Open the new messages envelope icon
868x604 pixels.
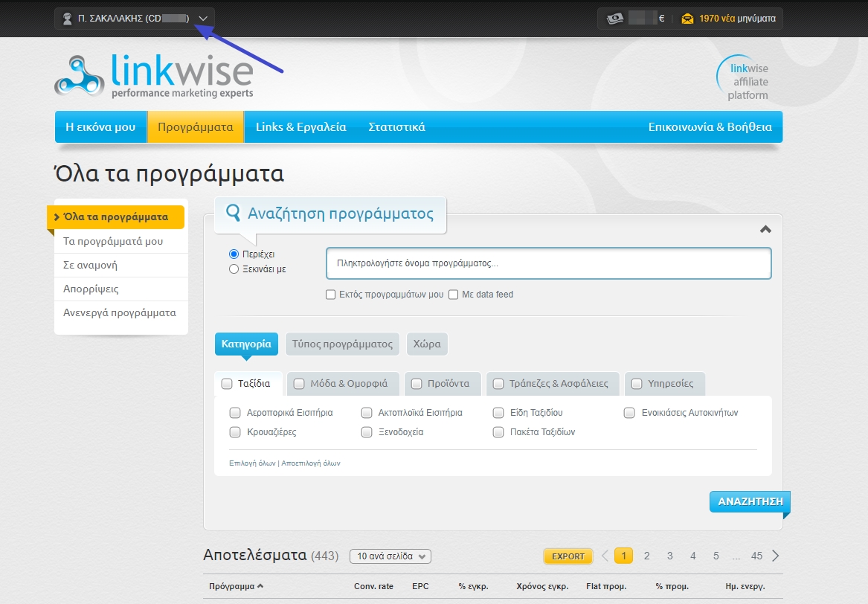[x=687, y=19]
